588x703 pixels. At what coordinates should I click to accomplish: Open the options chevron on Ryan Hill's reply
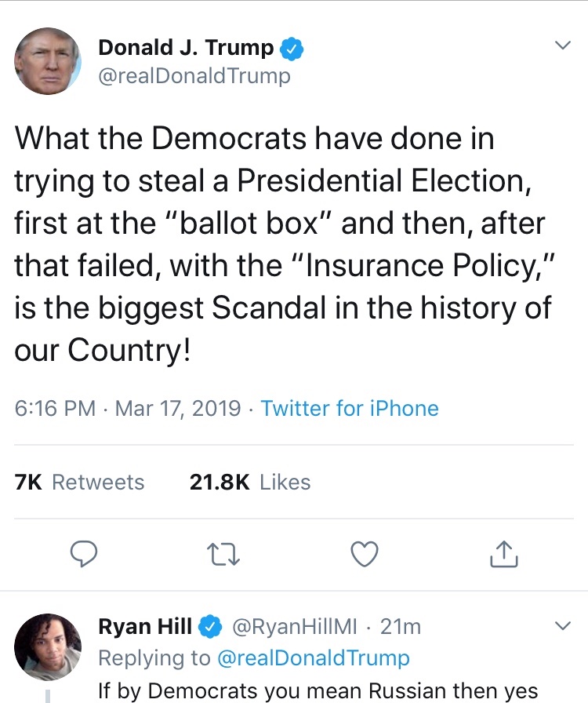pos(562,626)
